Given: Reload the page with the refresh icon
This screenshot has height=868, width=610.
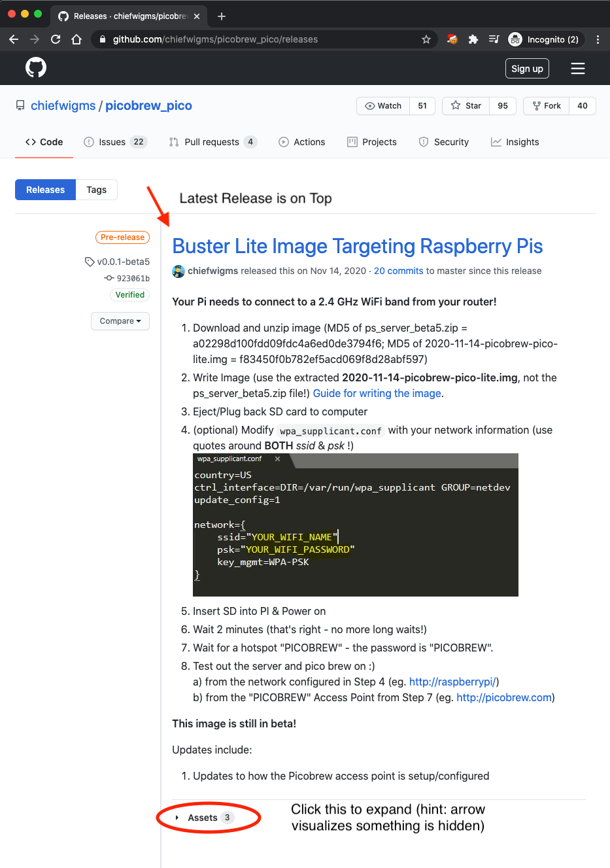Looking at the screenshot, I should pos(56,39).
